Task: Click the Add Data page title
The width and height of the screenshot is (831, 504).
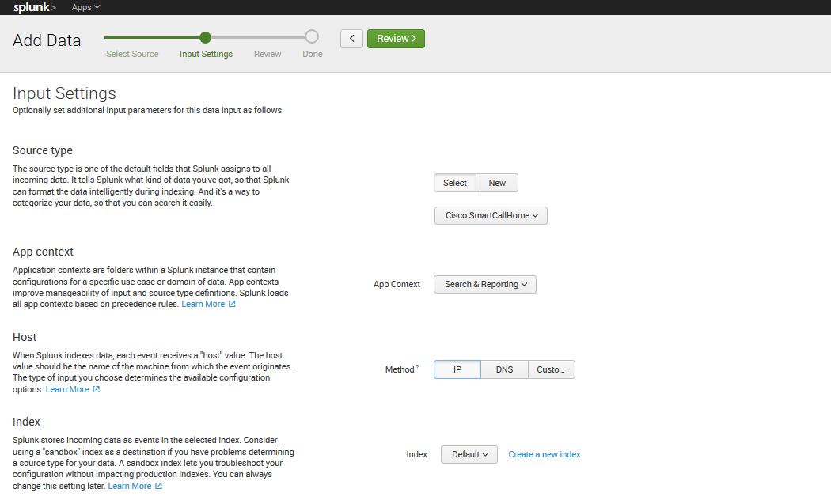Action: 47,40
